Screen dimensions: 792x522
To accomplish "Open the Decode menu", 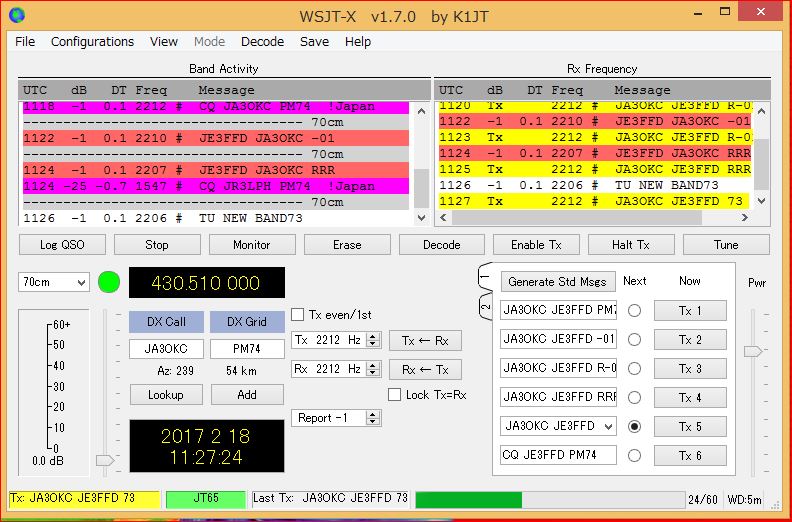I will tap(262, 42).
